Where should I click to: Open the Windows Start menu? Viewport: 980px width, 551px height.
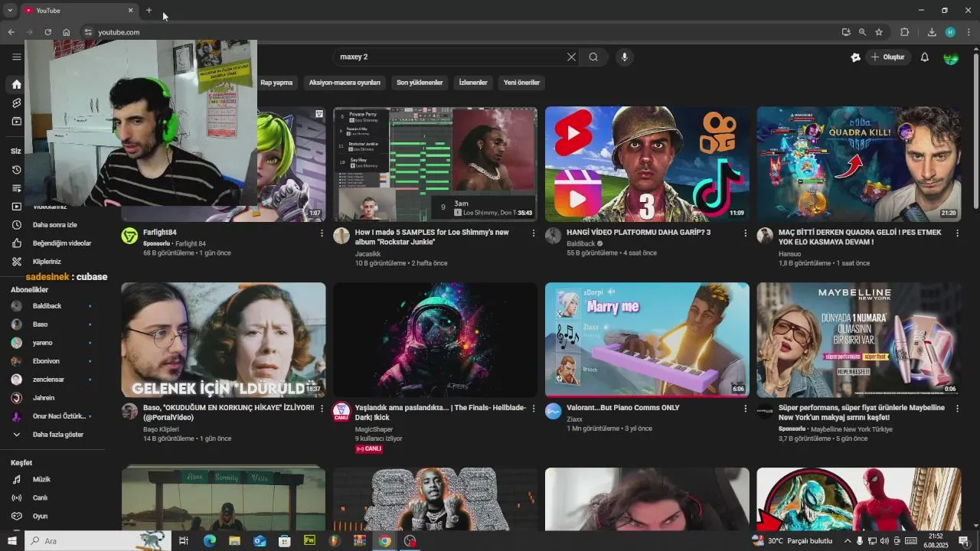click(11, 541)
